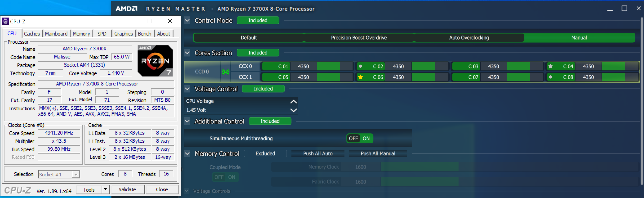Turn Coupled Mode ON
The image size is (644, 198).
[x=231, y=177]
